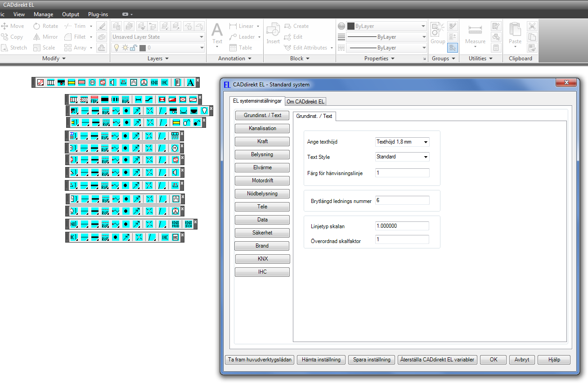Screen dimensions: 588x383
Task: Click Spara inställning button
Action: (372, 360)
